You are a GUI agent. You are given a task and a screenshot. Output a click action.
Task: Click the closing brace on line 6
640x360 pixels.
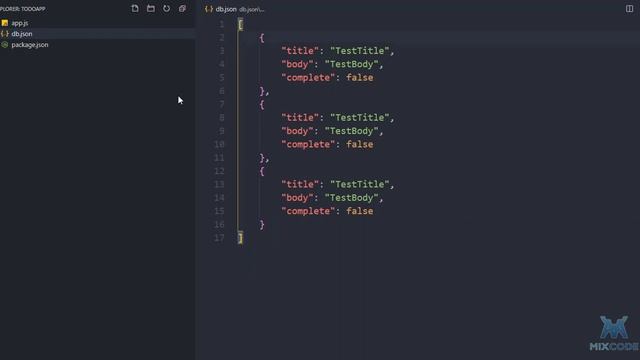[262, 91]
